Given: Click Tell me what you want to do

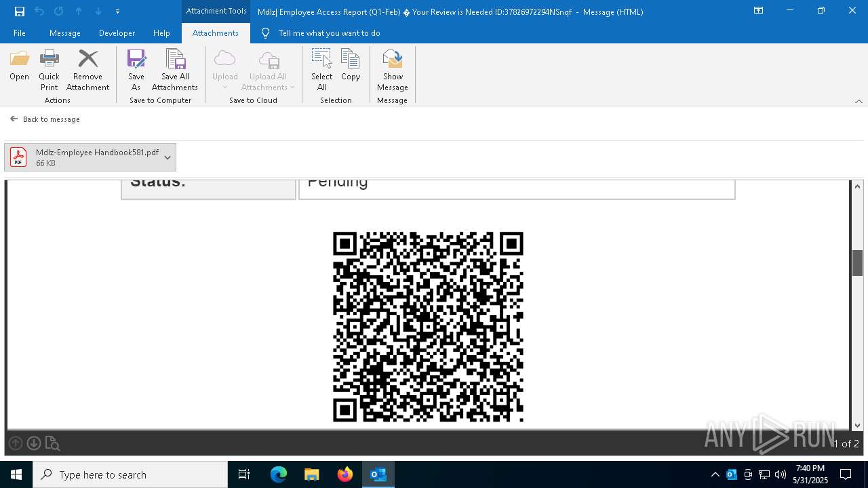Looking at the screenshot, I should pyautogui.click(x=329, y=33).
